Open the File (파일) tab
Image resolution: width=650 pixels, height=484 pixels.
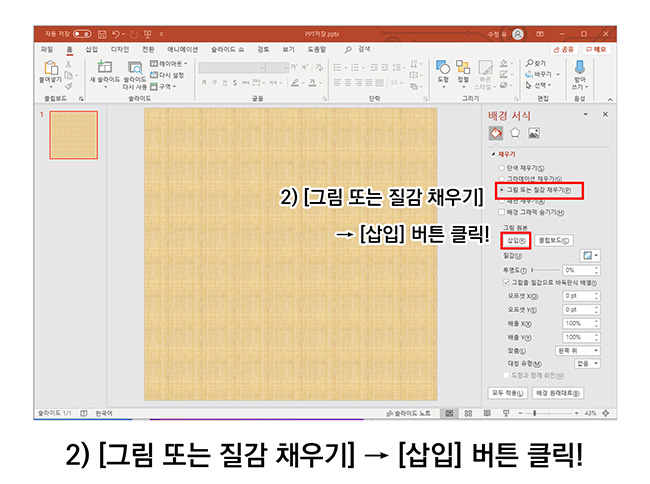click(x=47, y=50)
